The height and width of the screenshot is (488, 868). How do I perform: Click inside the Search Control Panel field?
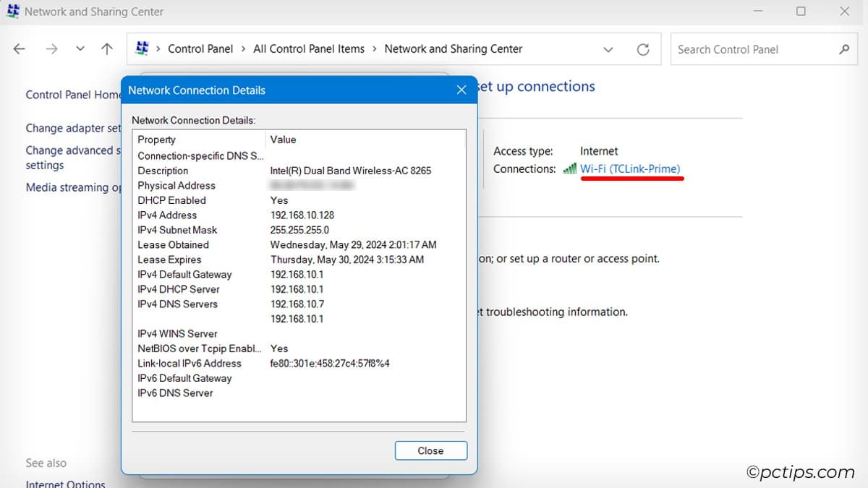[745, 49]
